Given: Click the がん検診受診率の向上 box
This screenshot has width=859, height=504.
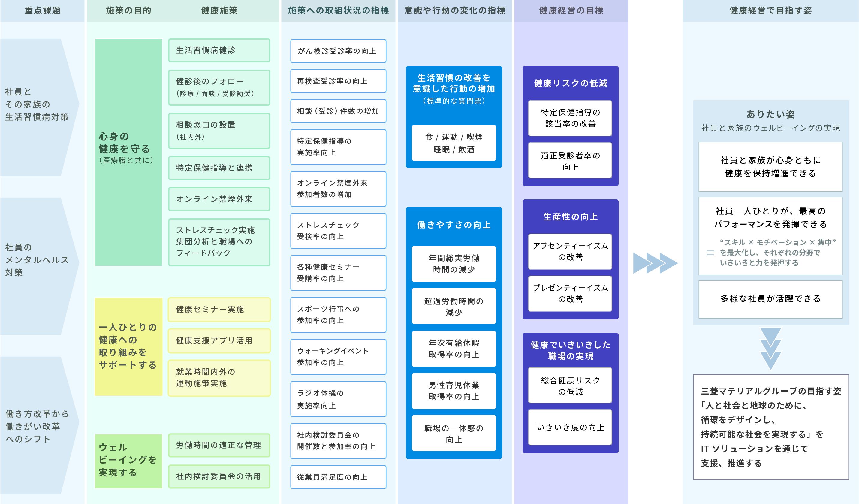Looking at the screenshot, I should tap(338, 51).
